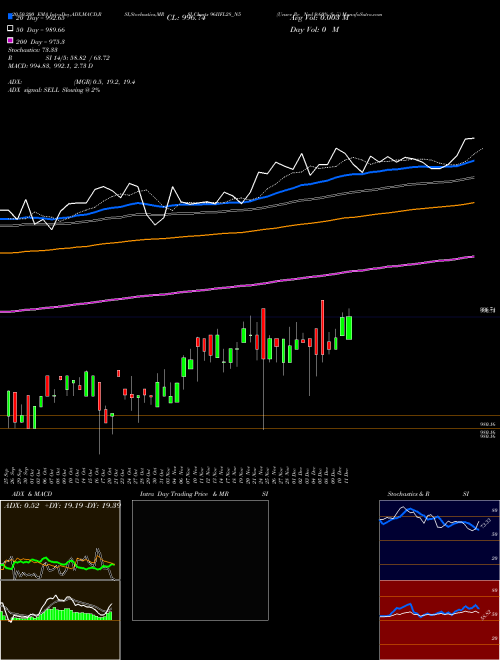Image resolution: width=500 pixels, height=660 pixels.
Task: Click the blue 20 Day legend swatch
Action: click(x=10, y=17)
